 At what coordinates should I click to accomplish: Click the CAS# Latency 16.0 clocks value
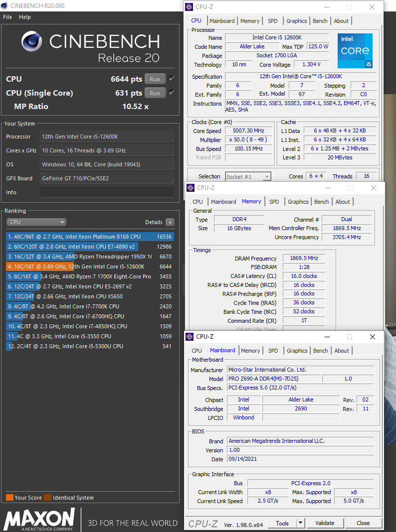coord(304,276)
